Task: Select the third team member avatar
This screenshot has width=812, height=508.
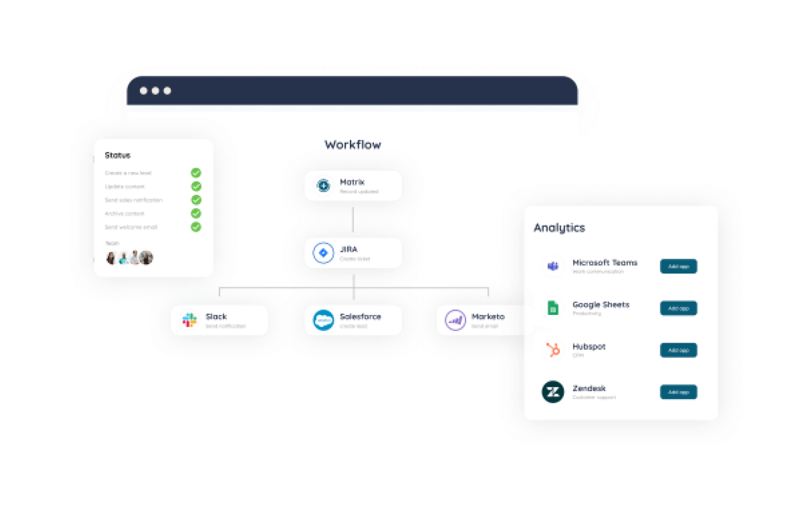Action: point(134,258)
